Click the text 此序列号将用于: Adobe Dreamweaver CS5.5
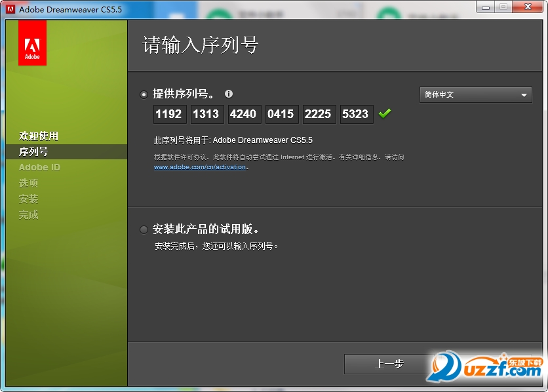This screenshot has height=392, width=548. coord(233,140)
